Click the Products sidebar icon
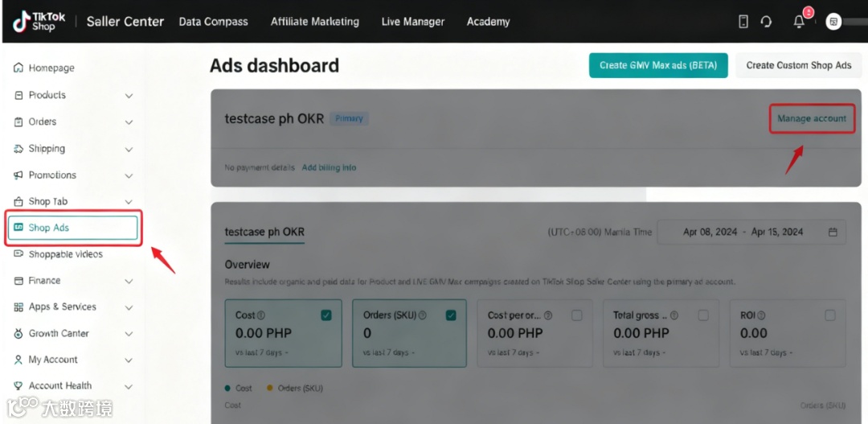The height and width of the screenshot is (424, 868). [x=18, y=95]
